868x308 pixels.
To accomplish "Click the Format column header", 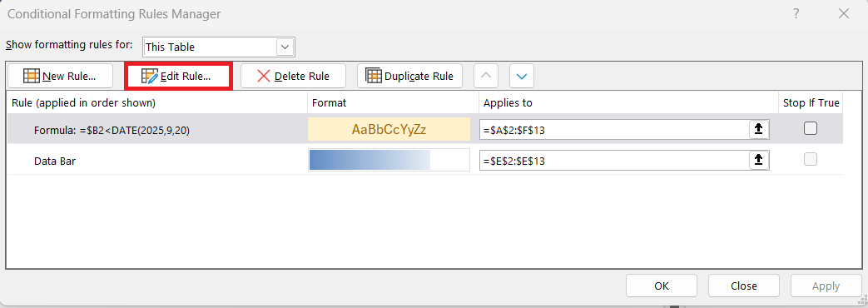I will pyautogui.click(x=393, y=103).
